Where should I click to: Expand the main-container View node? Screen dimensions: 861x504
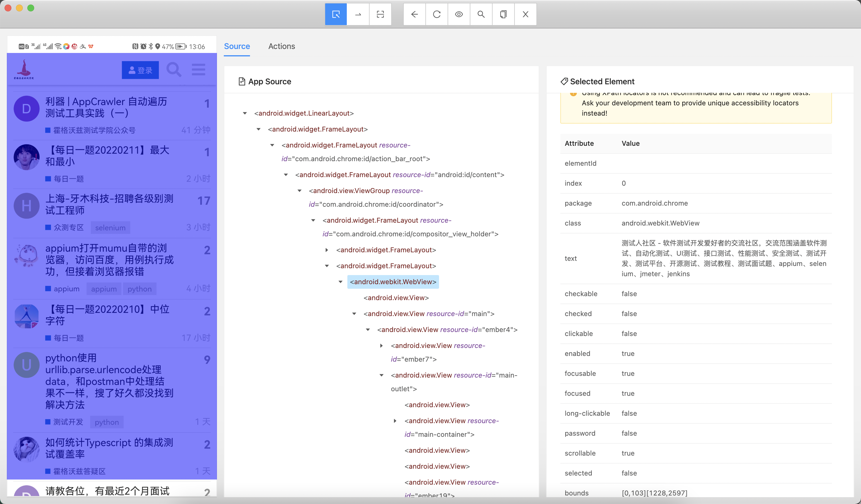coord(395,421)
